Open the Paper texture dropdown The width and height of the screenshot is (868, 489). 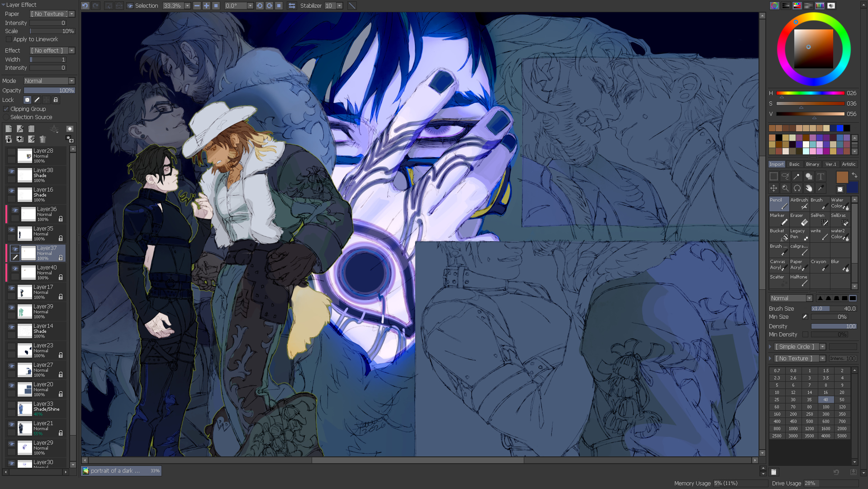point(52,14)
